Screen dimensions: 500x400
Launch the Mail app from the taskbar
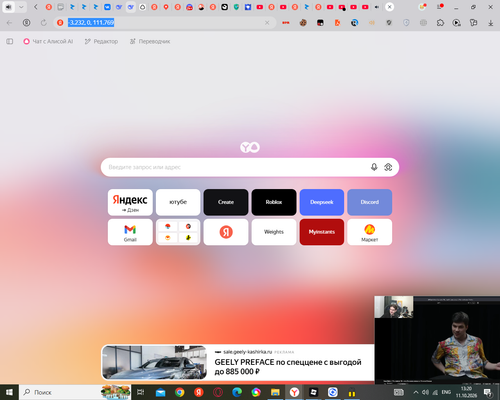[160, 392]
